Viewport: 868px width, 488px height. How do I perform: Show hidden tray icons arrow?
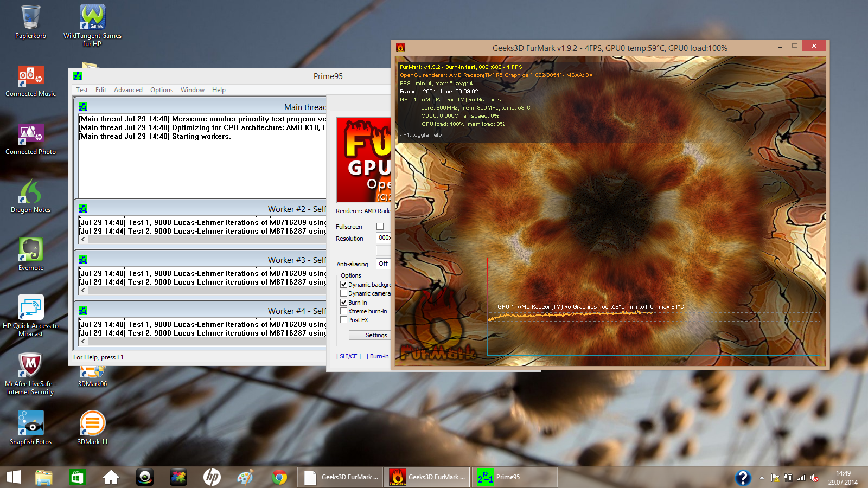point(762,478)
